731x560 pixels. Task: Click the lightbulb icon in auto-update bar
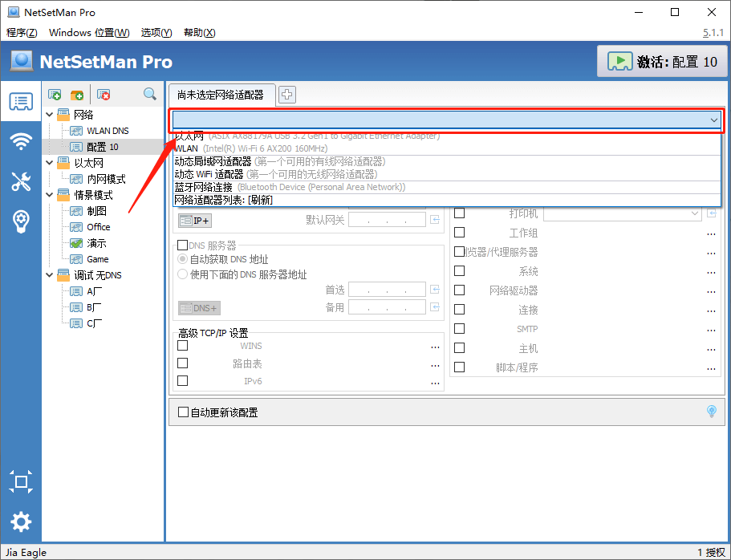pyautogui.click(x=712, y=411)
